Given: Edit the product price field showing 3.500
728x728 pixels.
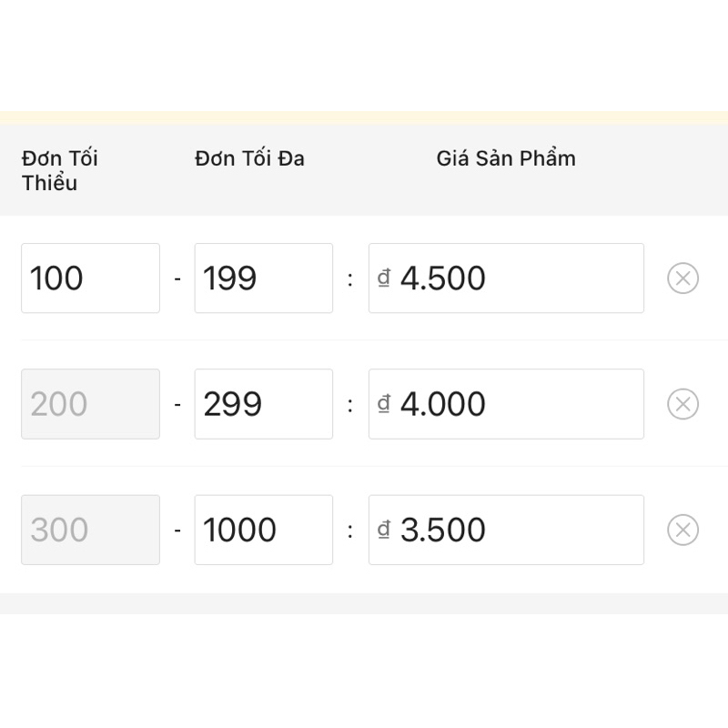Looking at the screenshot, I should pyautogui.click(x=519, y=530).
